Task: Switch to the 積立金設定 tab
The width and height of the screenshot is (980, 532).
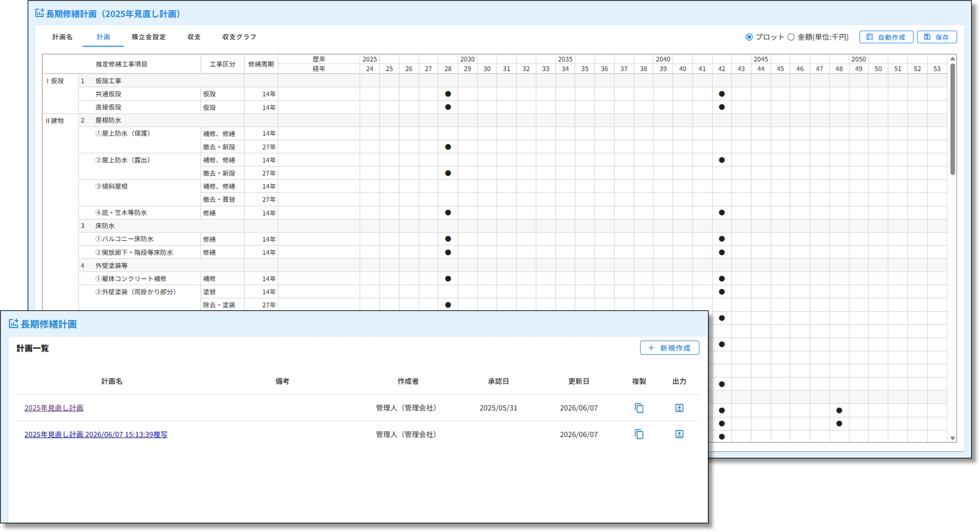Action: (148, 37)
